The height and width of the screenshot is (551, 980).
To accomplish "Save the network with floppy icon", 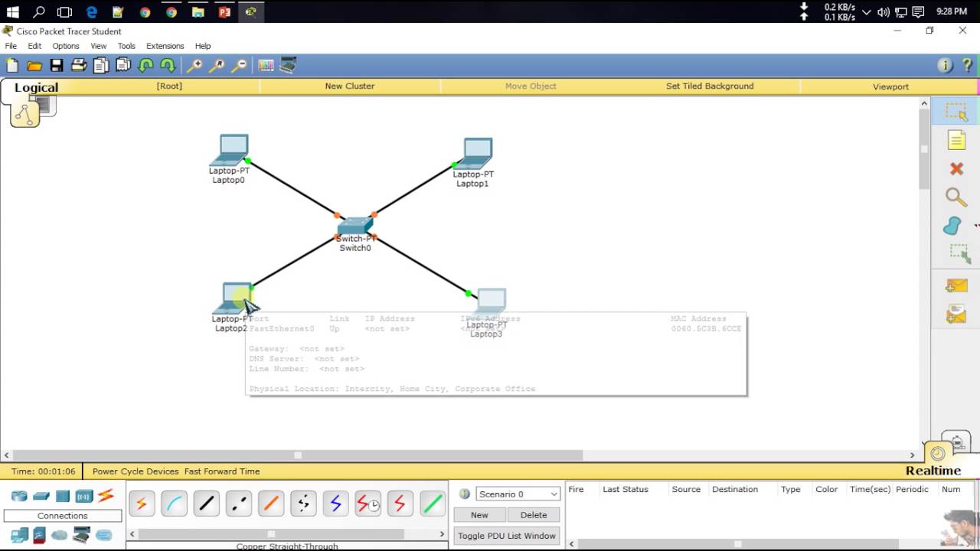I will [57, 66].
